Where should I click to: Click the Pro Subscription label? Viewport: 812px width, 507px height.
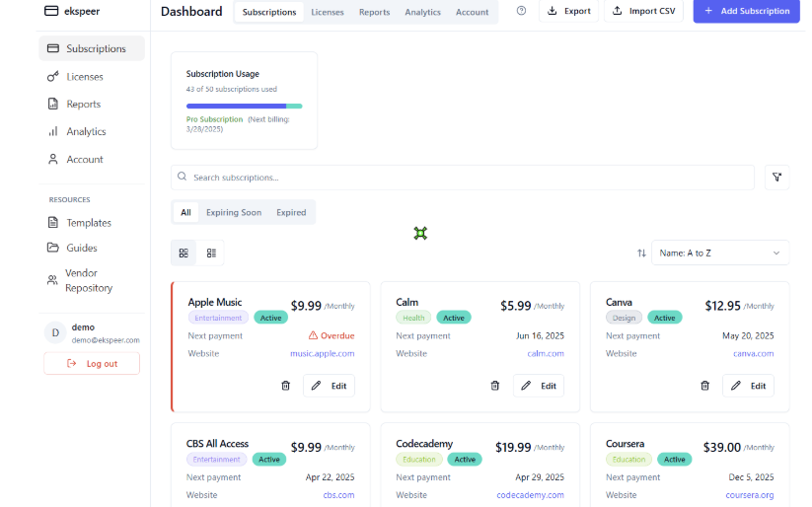coord(214,119)
